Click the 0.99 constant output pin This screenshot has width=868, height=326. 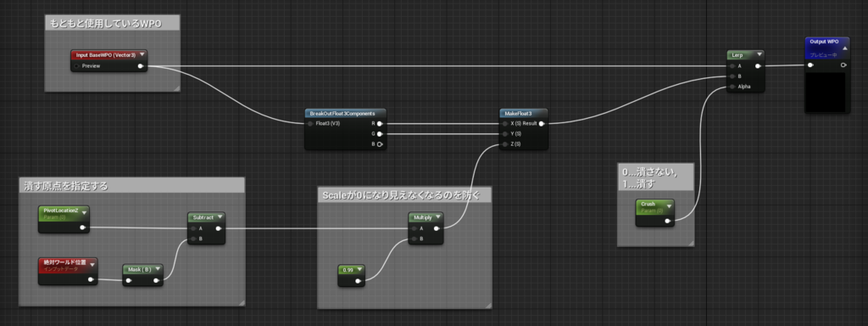point(359,281)
